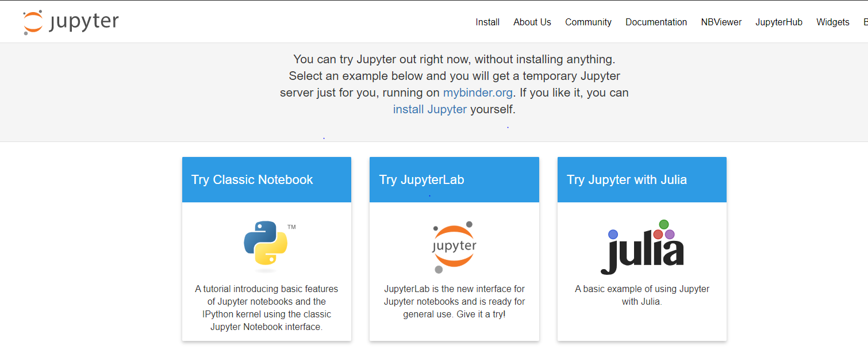The width and height of the screenshot is (868, 353).
Task: Click 'A basic example of using Jupyter with Julia' text
Action: [642, 295]
